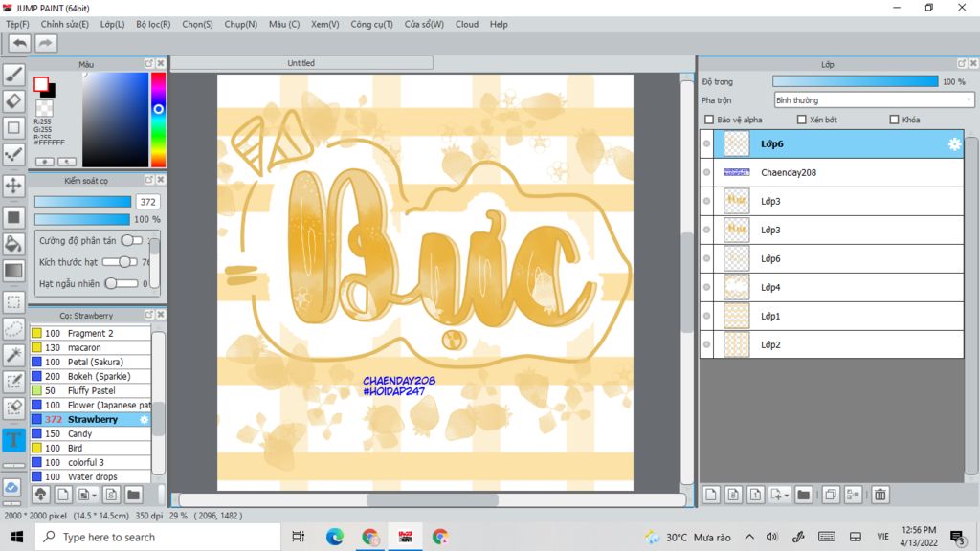Open Microsoft Edge from taskbar

click(334, 537)
